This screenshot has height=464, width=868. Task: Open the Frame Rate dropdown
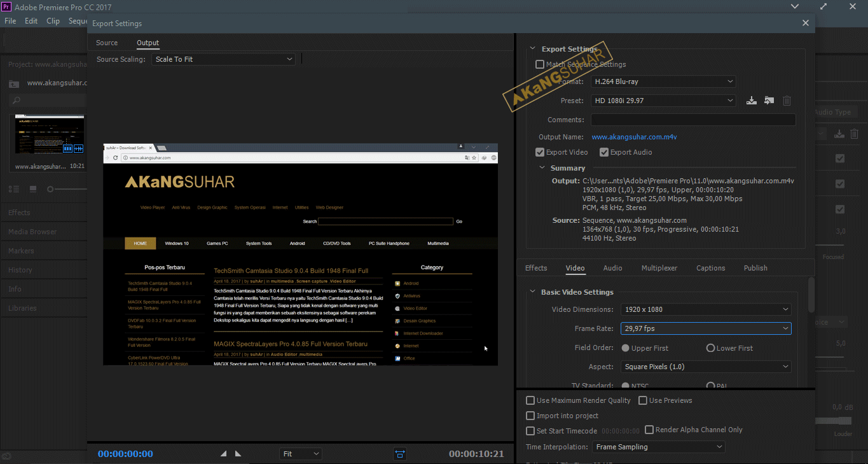tap(706, 328)
